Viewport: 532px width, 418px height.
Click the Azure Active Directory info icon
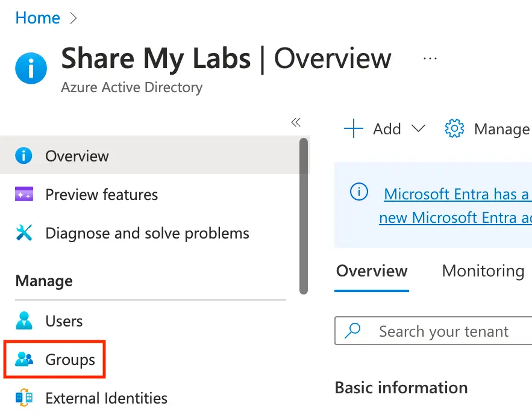31,68
